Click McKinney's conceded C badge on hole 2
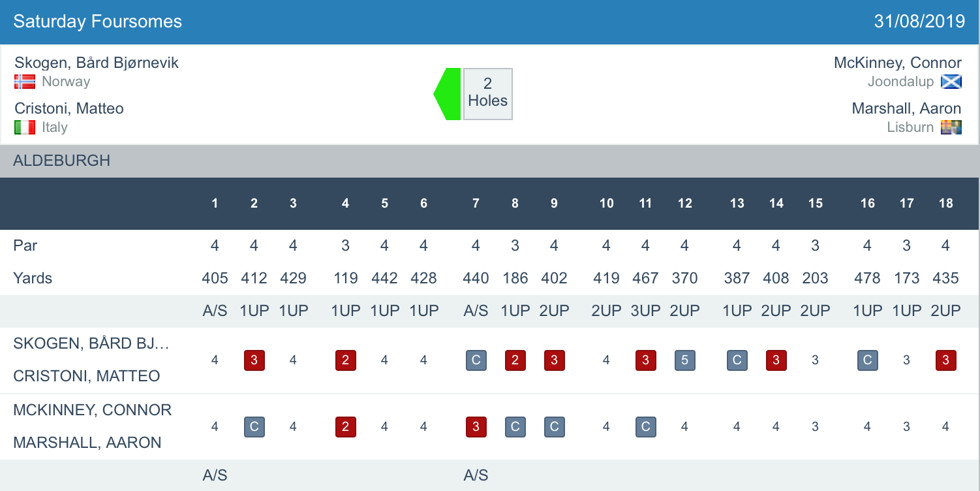The width and height of the screenshot is (980, 491). pyautogui.click(x=254, y=427)
